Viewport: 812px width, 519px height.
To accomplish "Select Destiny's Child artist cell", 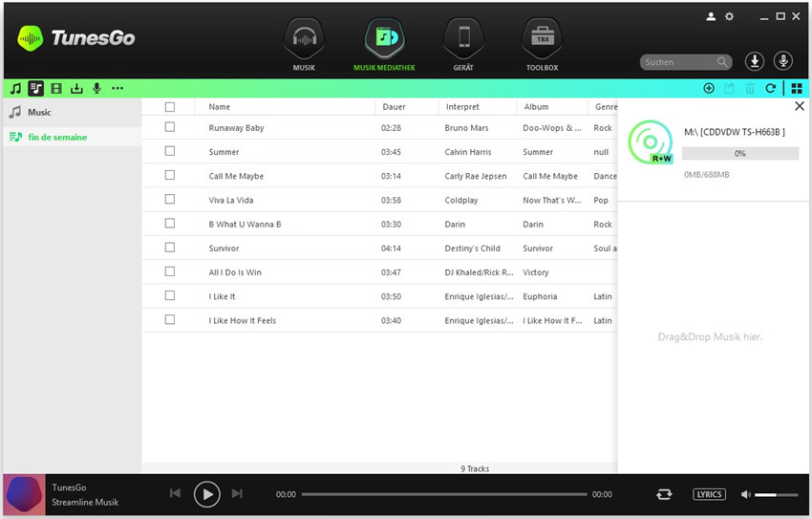I will point(472,249).
